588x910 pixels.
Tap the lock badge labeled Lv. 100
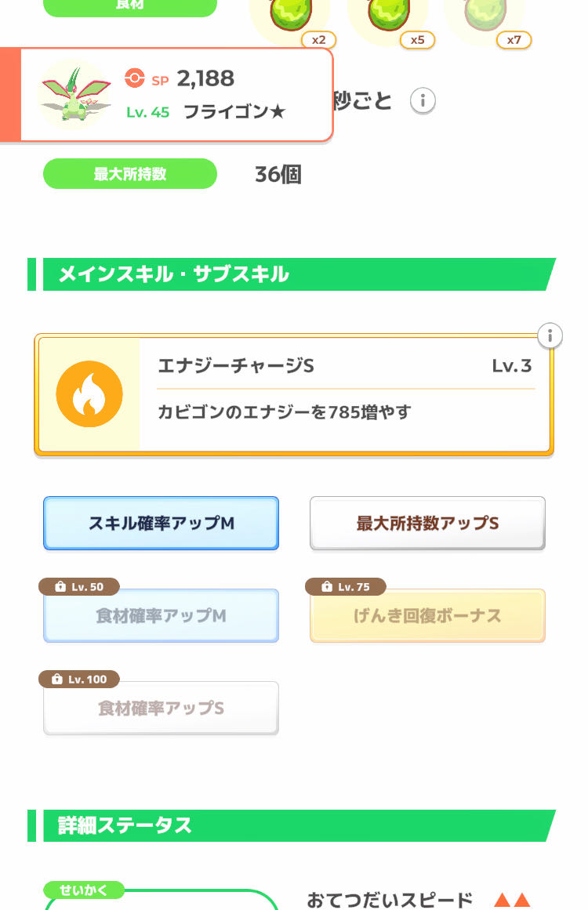[78, 680]
